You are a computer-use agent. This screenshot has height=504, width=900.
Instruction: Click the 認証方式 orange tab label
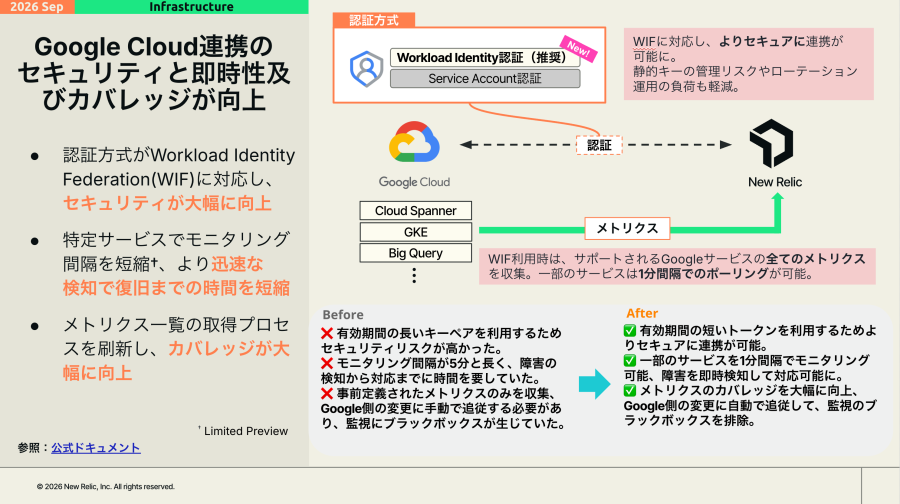(374, 20)
